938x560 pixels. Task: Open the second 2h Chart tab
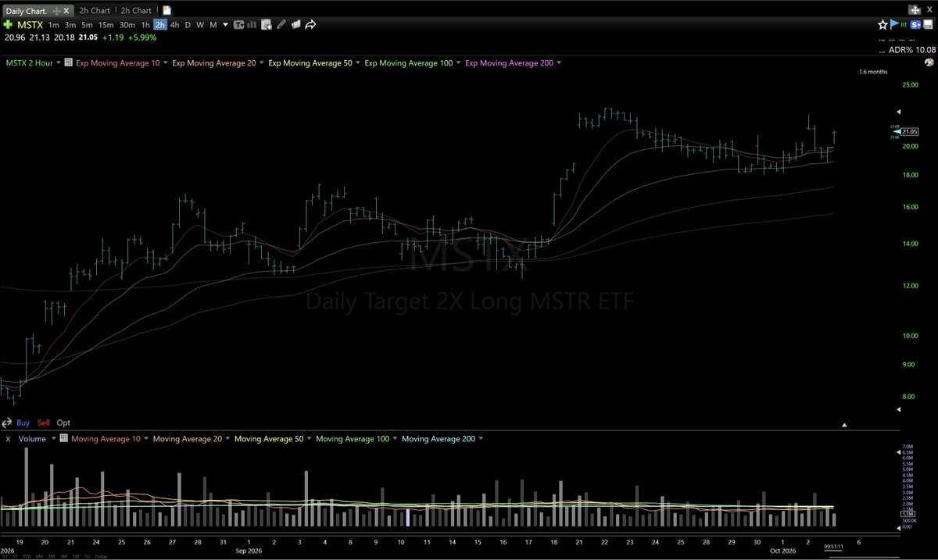click(136, 10)
